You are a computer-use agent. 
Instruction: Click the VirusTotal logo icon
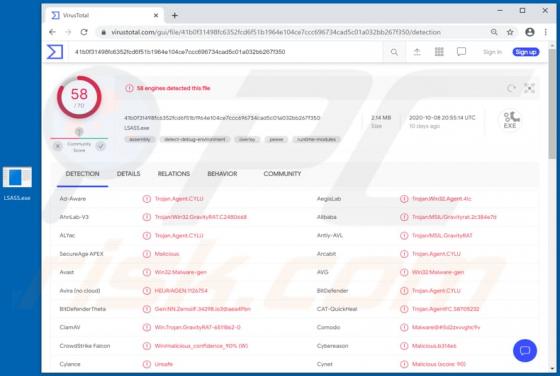coord(55,52)
